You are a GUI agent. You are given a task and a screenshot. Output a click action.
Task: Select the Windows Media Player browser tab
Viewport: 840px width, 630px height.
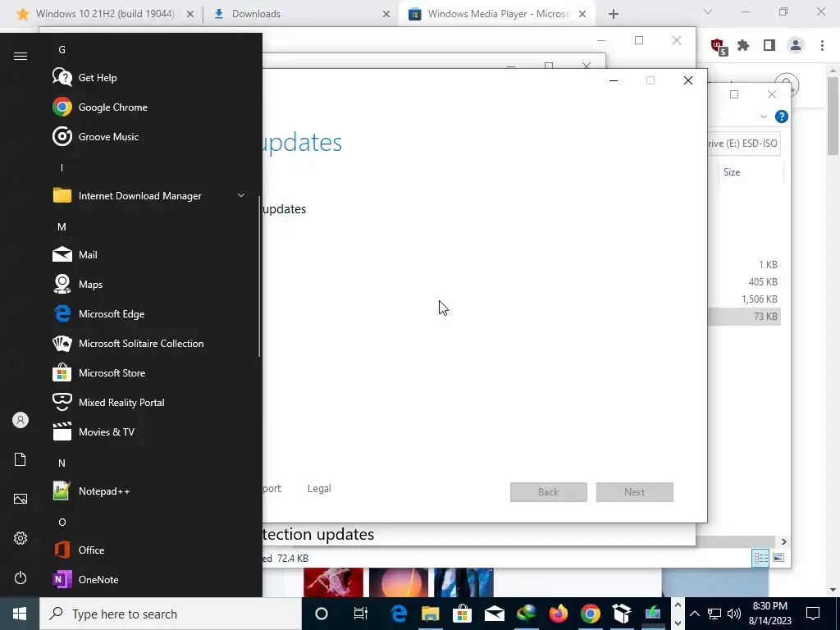pyautogui.click(x=498, y=14)
